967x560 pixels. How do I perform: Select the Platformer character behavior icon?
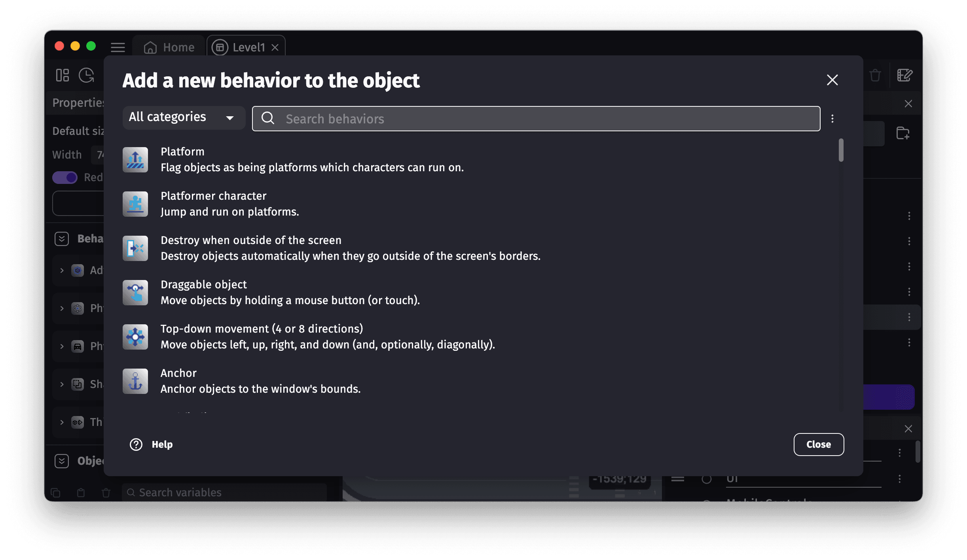(135, 204)
